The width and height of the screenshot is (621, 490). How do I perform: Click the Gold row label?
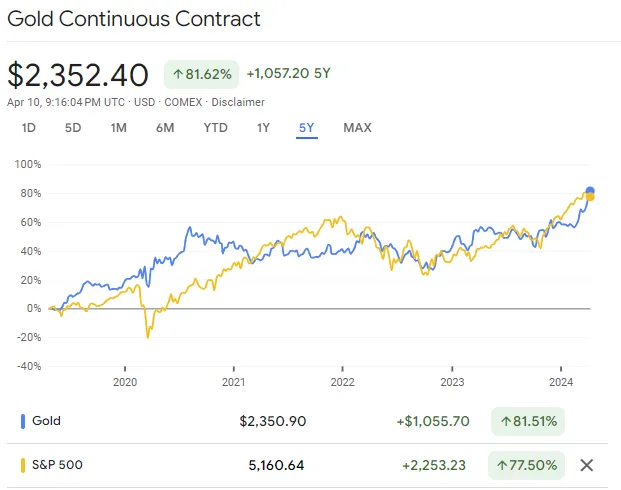[x=46, y=421]
